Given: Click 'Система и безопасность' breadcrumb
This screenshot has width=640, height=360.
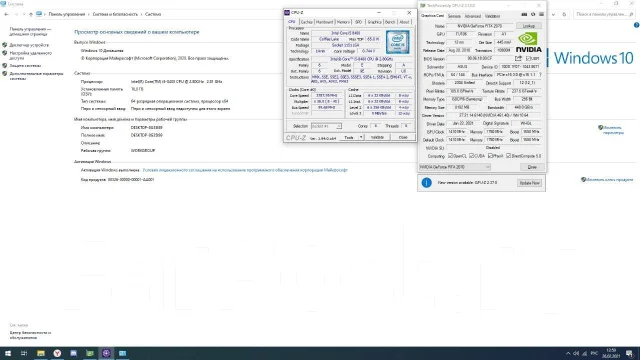Looking at the screenshot, I should pos(115,14).
